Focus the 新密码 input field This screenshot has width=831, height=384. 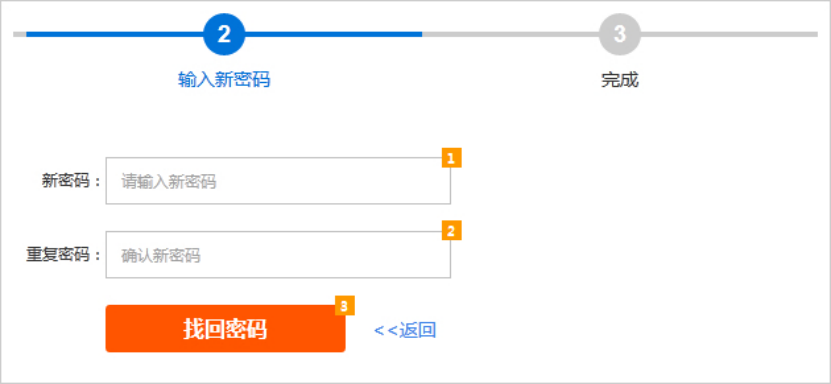278,181
